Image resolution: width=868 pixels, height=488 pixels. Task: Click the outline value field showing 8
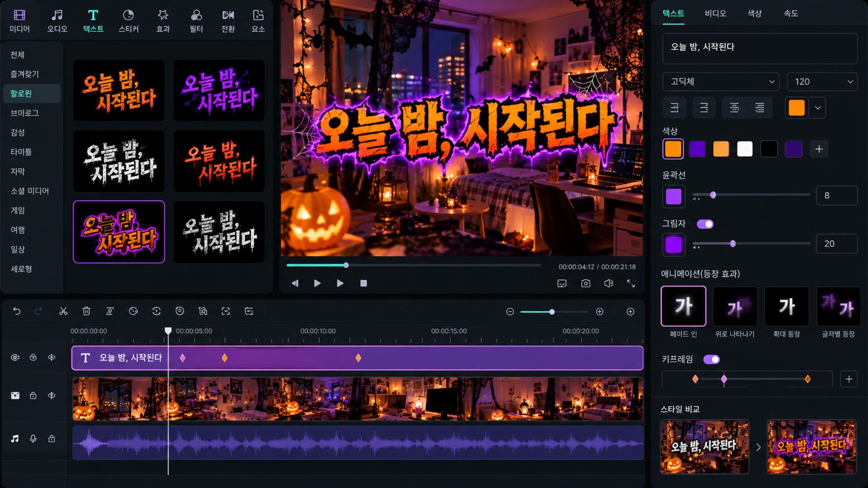(x=836, y=196)
